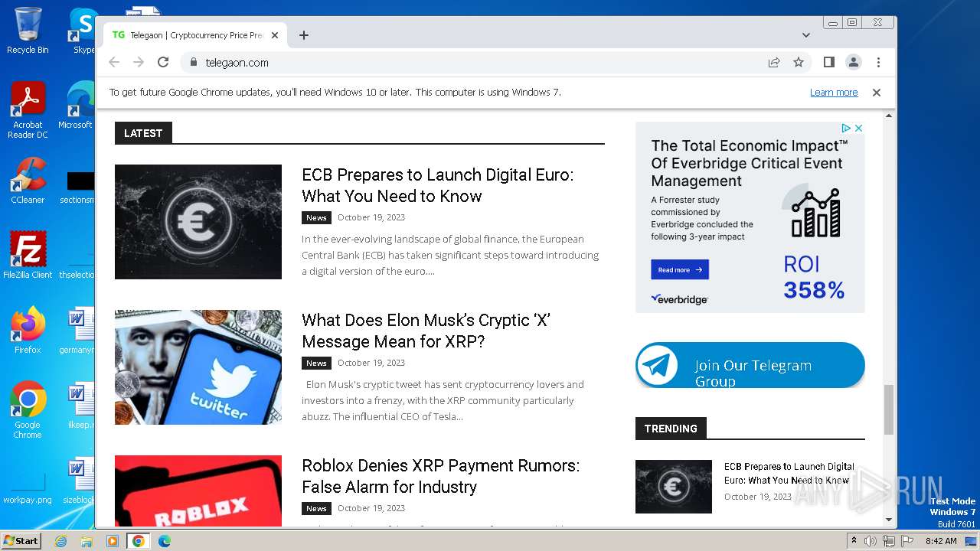Select FileZilla Client desktop icon
Viewport: 980px width, 551px height.
click(28, 255)
